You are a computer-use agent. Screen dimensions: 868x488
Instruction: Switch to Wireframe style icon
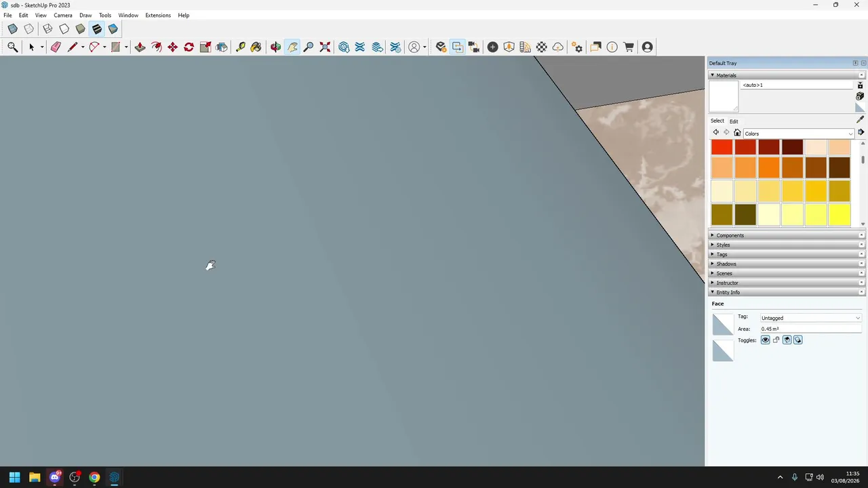(x=47, y=29)
